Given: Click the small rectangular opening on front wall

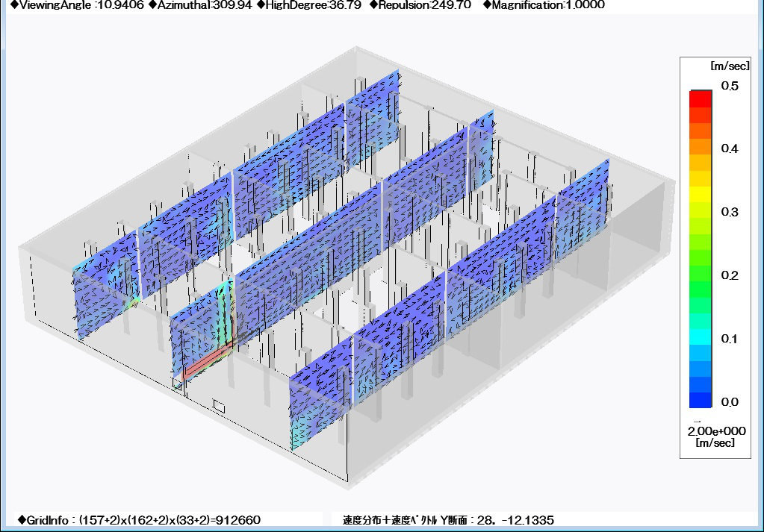Looking at the screenshot, I should (219, 405).
